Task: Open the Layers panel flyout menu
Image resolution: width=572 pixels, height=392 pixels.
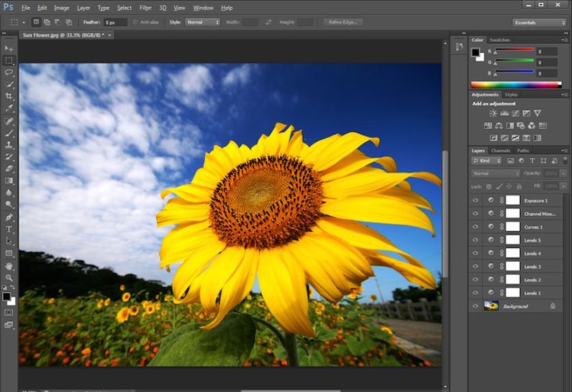Action: coord(564,150)
